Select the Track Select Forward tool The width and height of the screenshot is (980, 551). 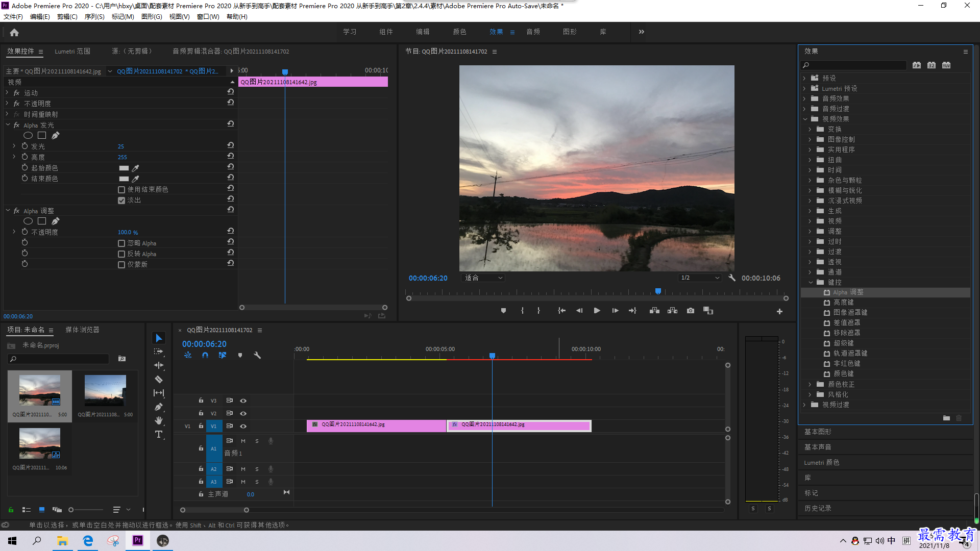(x=159, y=352)
